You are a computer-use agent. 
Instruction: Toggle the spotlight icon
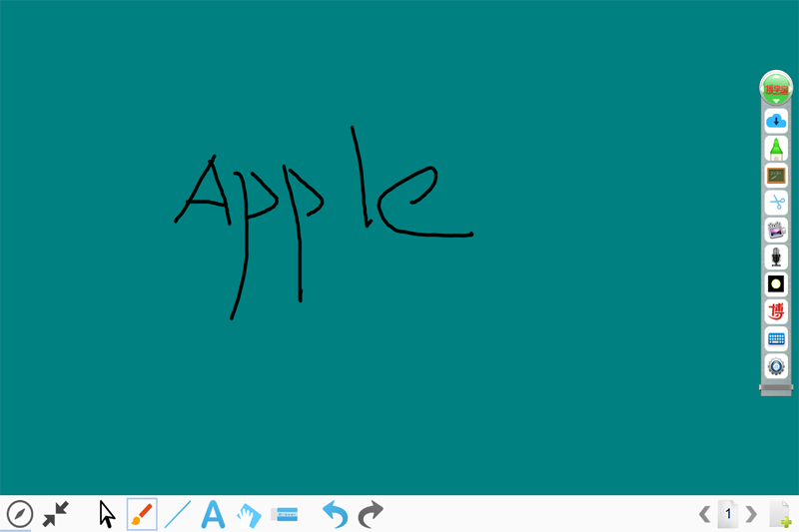pos(776,284)
